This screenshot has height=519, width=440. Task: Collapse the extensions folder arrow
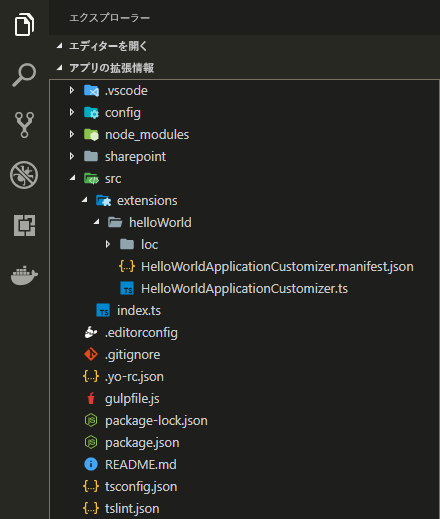click(x=85, y=200)
